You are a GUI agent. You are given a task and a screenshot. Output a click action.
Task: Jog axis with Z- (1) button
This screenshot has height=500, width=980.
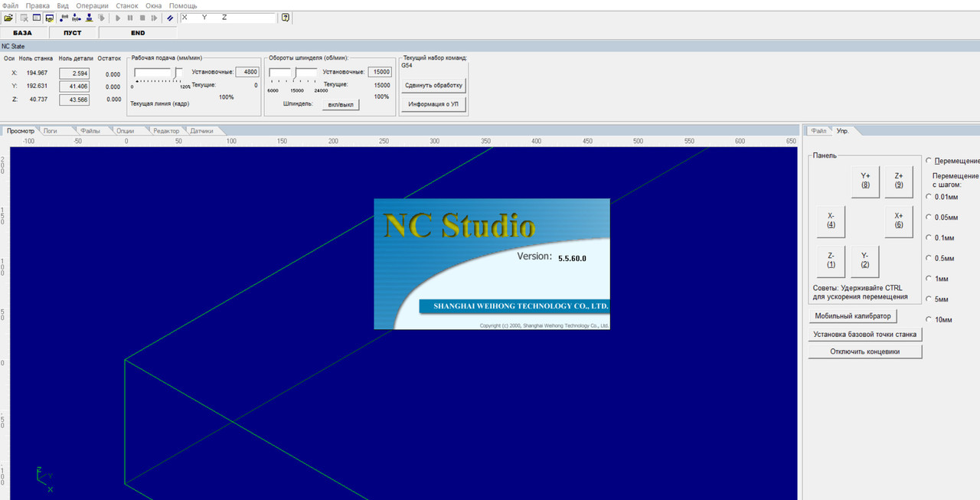click(x=831, y=260)
